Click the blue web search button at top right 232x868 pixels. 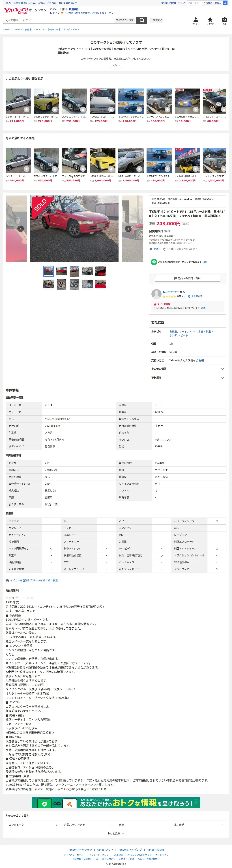tap(225, 3)
